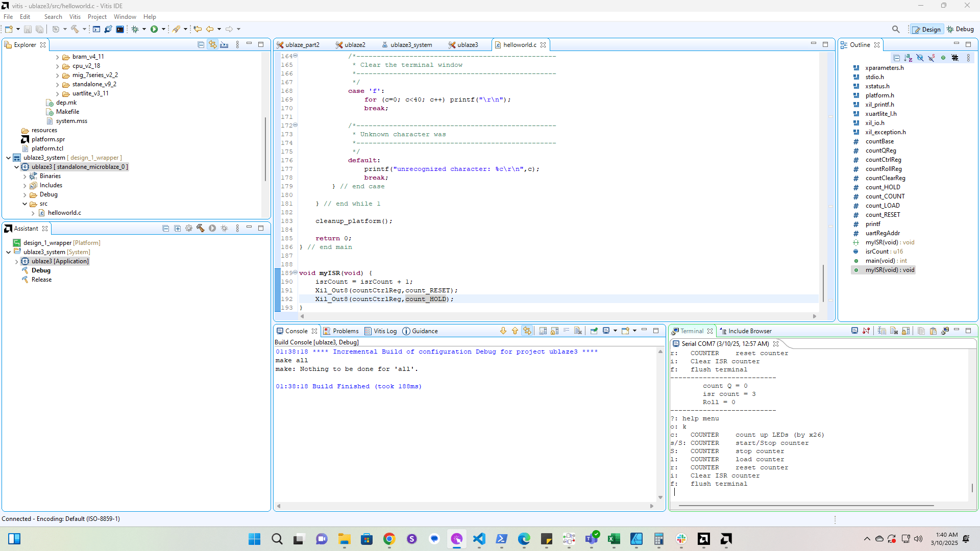Open Chrome from the Windows taskbar
The image size is (980, 551).
click(389, 539)
